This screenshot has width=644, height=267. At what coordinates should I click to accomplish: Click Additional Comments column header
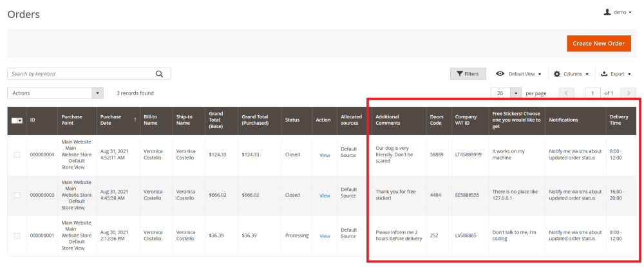tap(399, 120)
